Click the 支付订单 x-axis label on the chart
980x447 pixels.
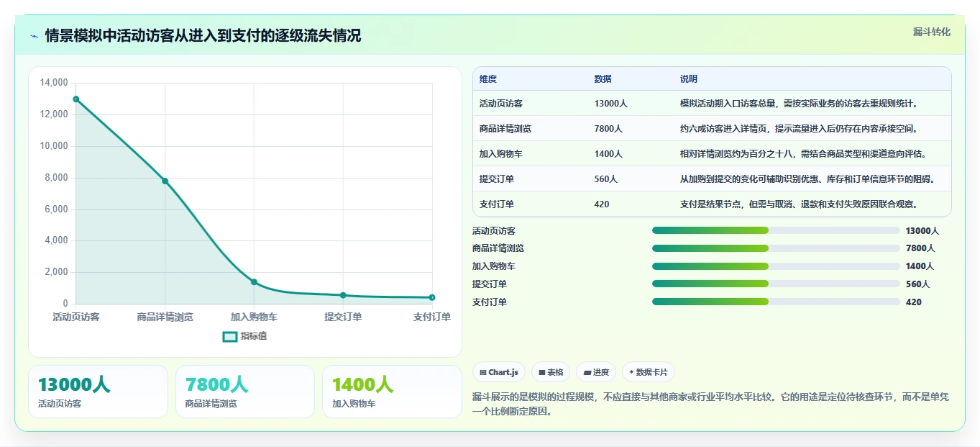tap(432, 317)
